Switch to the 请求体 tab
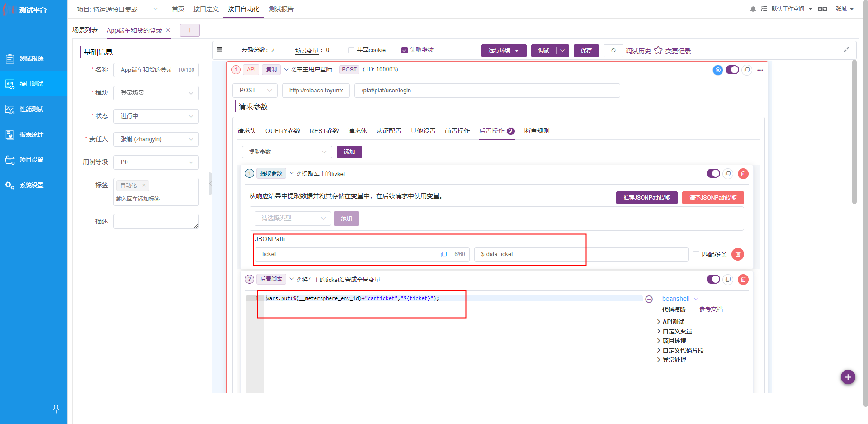Viewport: 868px width, 424px height. [358, 131]
